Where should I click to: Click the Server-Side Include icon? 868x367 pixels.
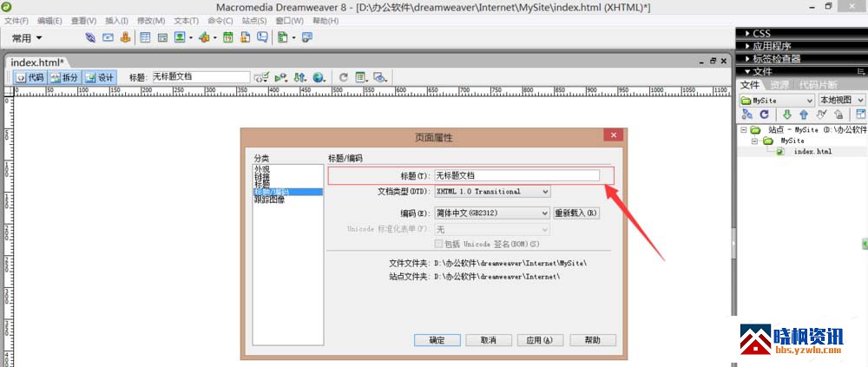pos(246,37)
